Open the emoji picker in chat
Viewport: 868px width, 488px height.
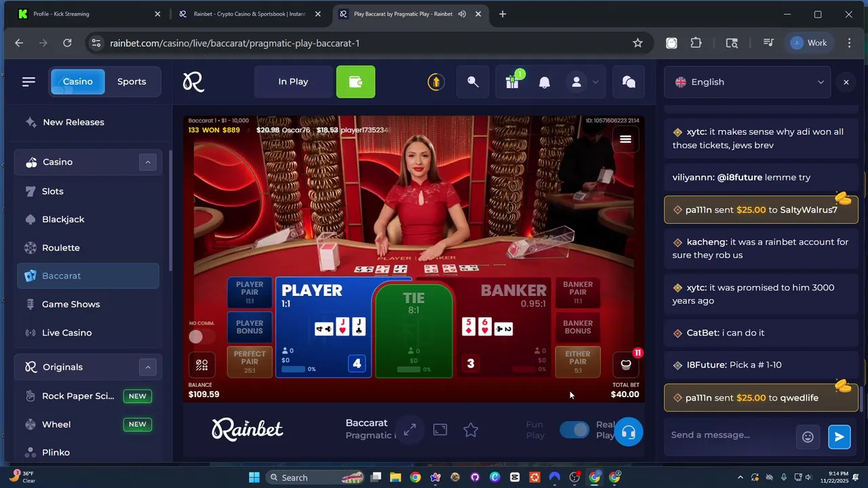[x=808, y=437]
